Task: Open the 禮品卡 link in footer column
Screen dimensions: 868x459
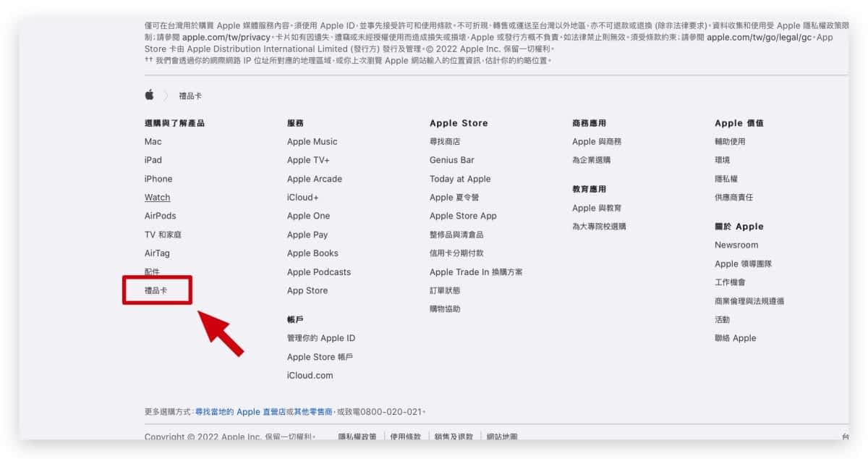Action: pos(156,290)
